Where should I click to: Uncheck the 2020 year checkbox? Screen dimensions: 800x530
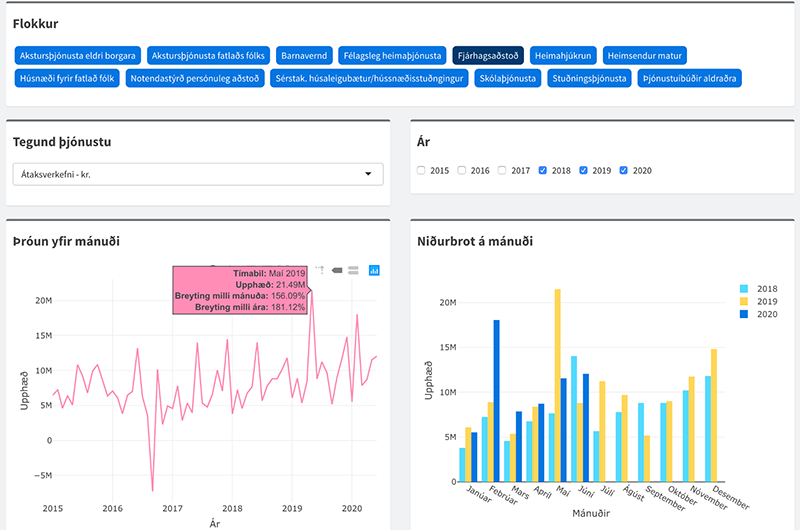[x=623, y=170]
